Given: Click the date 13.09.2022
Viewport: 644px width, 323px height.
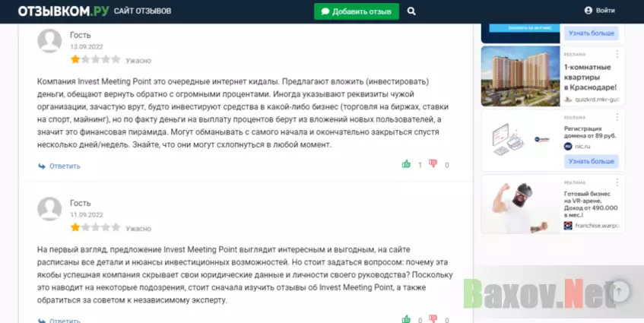Looking at the screenshot, I should [86, 47].
